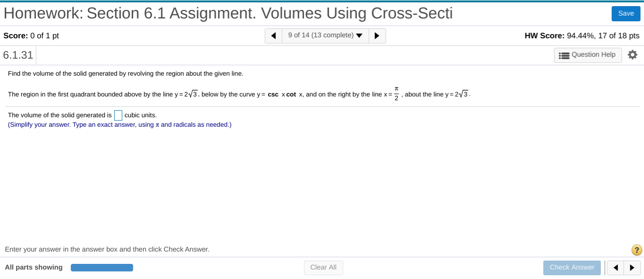Click the left navigation arrow at bottom right
The height and width of the screenshot is (279, 644).
[x=615, y=268]
